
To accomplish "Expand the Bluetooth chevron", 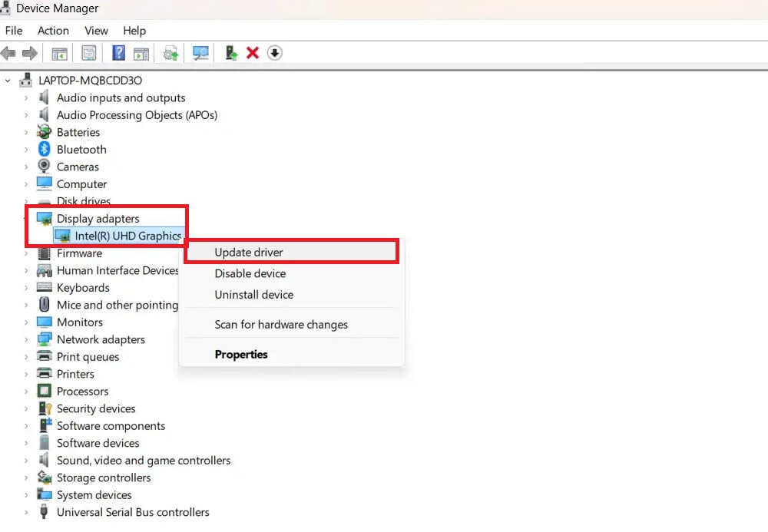I will click(x=26, y=149).
